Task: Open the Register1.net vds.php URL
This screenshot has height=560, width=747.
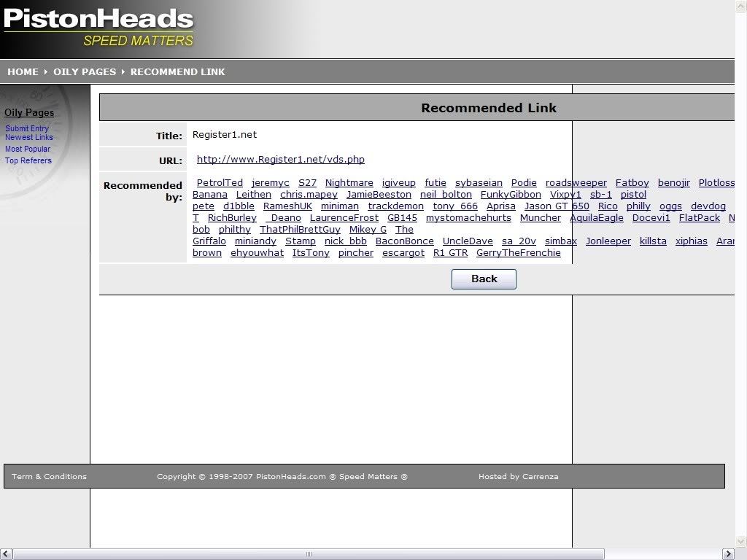Action: (281, 160)
